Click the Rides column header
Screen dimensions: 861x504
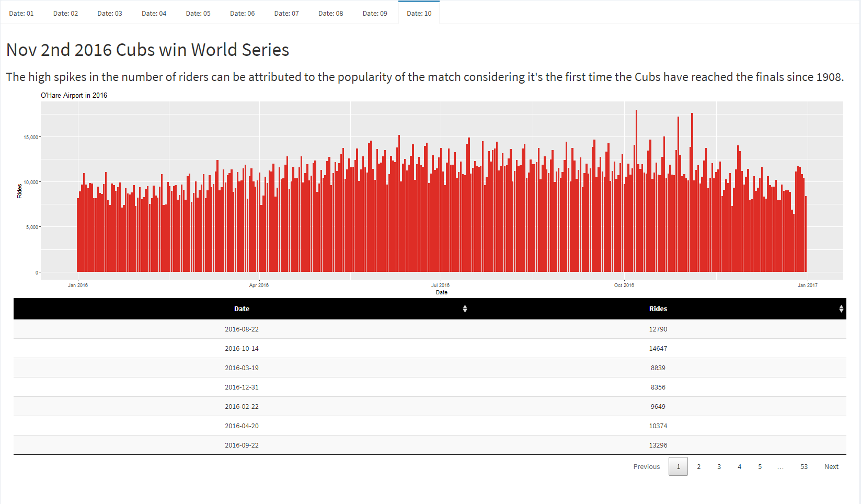tap(658, 309)
